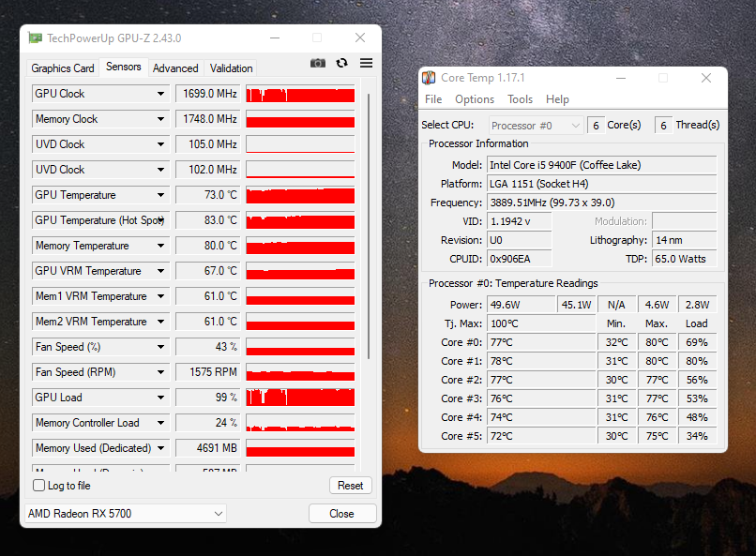Switch to the Advanced tab
756x556 pixels.
(x=175, y=68)
